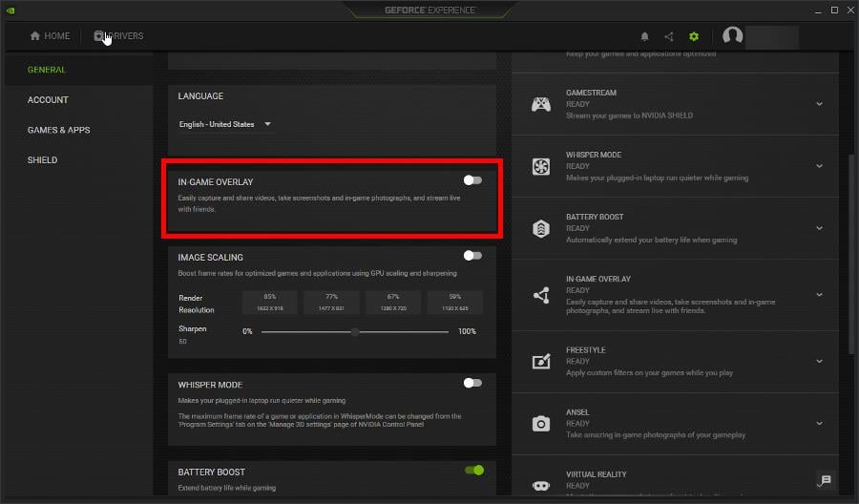Open settings gear icon
Image resolution: width=859 pixels, height=504 pixels.
pos(694,36)
